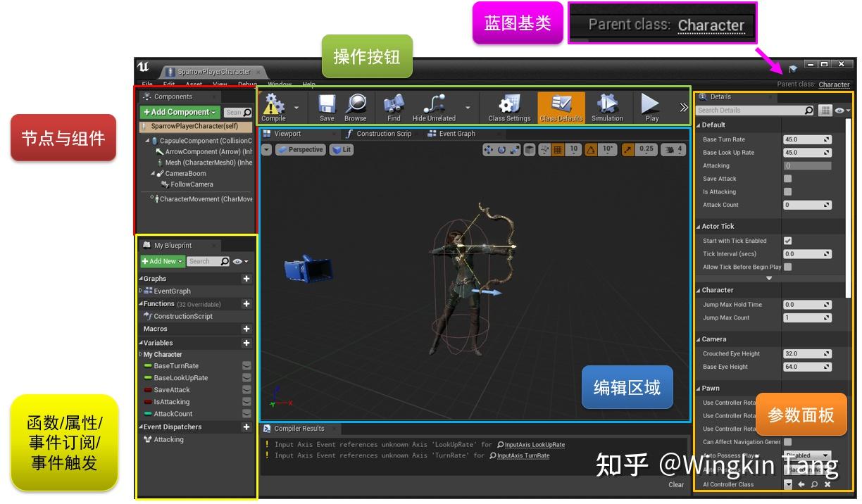Toggle rotation snapping triangle icon

592,149
